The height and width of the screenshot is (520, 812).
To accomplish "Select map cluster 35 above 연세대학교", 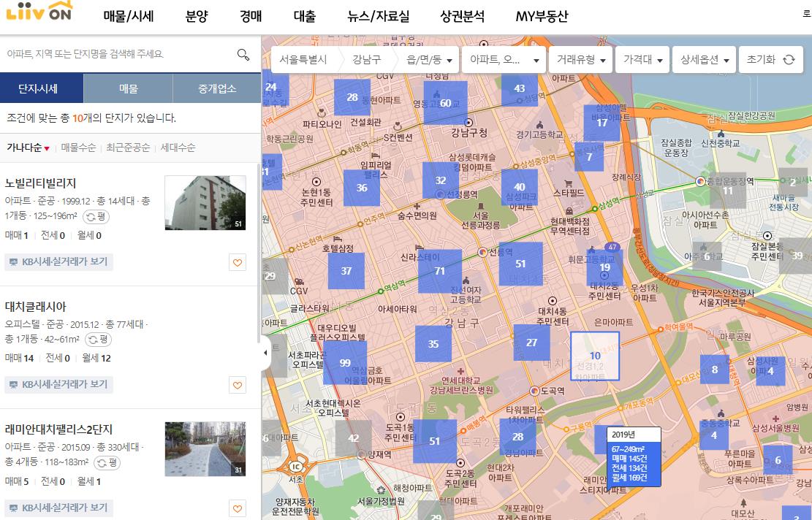I will [x=433, y=343].
